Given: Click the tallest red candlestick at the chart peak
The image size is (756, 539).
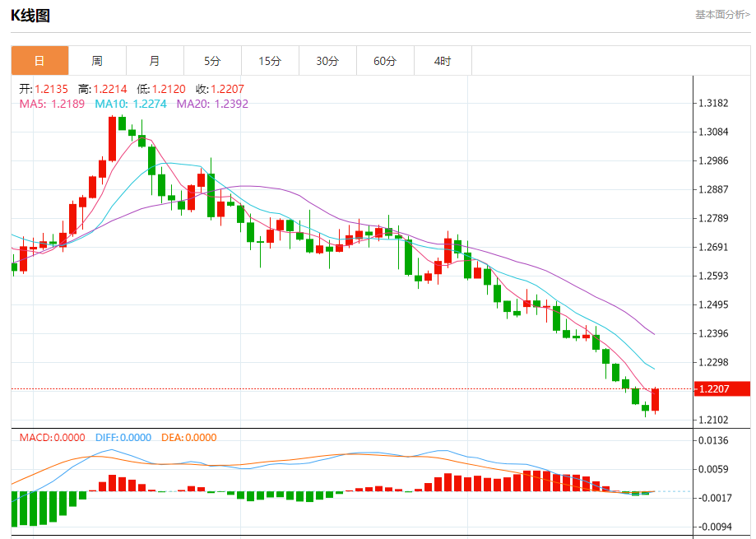Looking at the screenshot, I should [113, 139].
